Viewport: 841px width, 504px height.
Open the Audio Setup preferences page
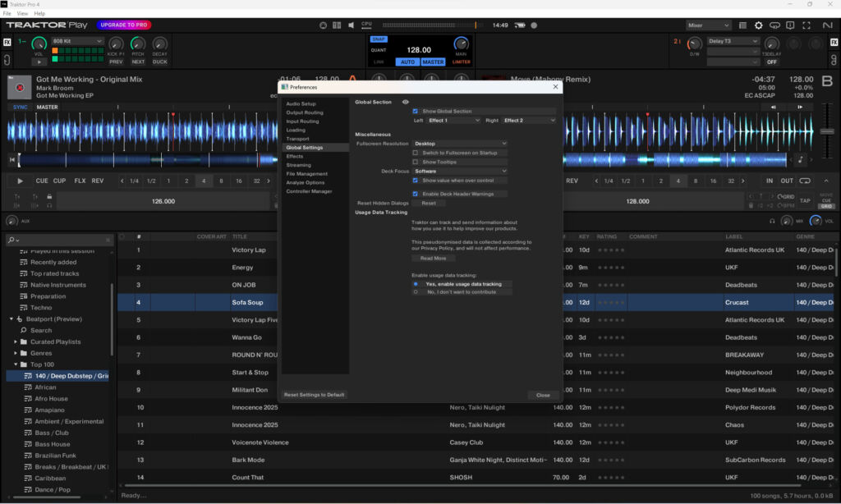click(x=301, y=104)
